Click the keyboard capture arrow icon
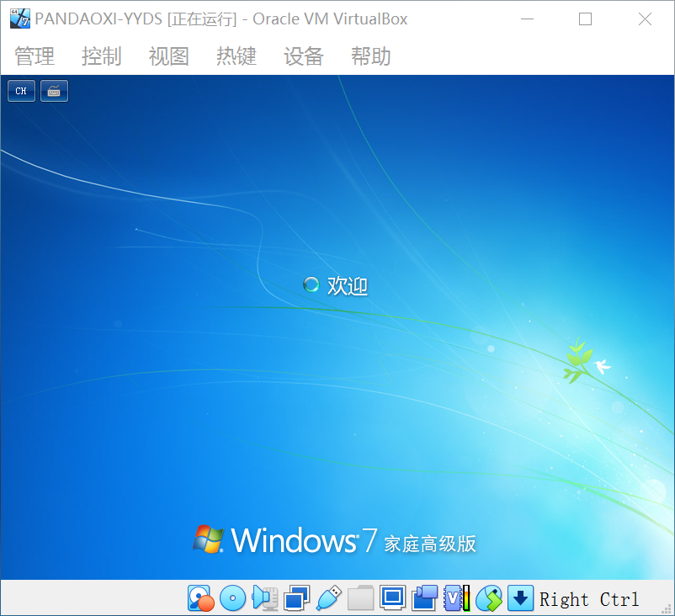The height and width of the screenshot is (616, 675). pyautogui.click(x=520, y=598)
